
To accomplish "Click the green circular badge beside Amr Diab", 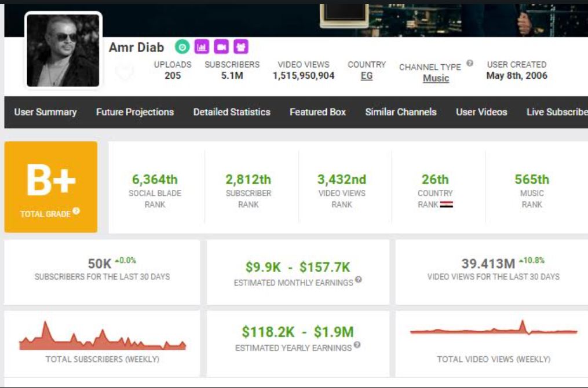I will (182, 47).
